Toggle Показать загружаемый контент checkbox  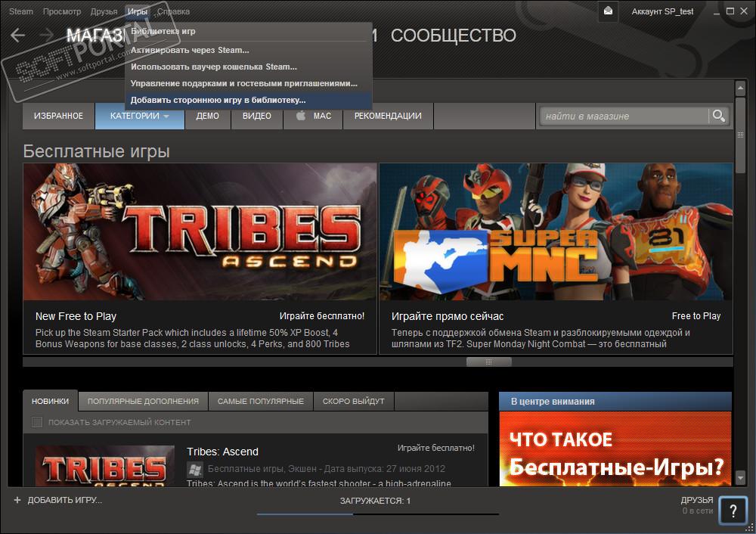[37, 422]
